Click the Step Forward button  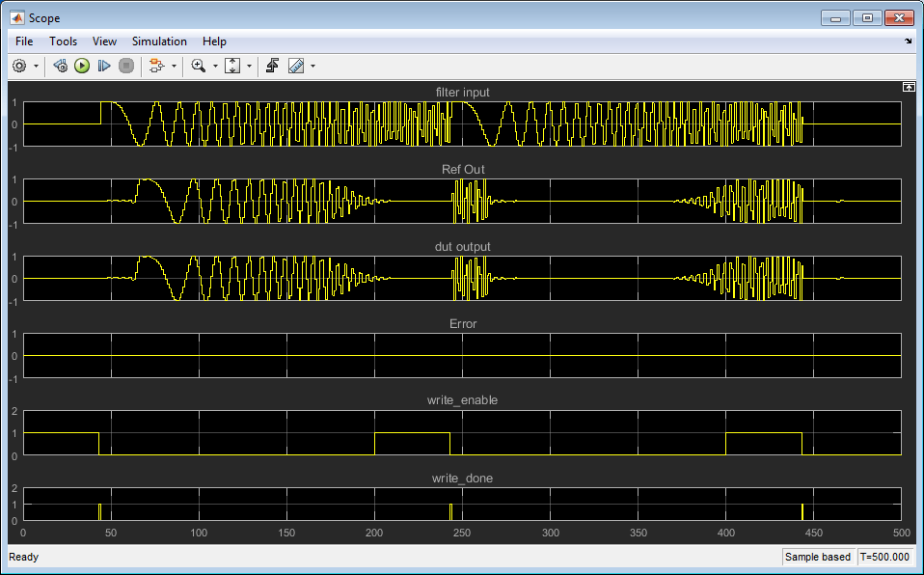click(x=104, y=66)
